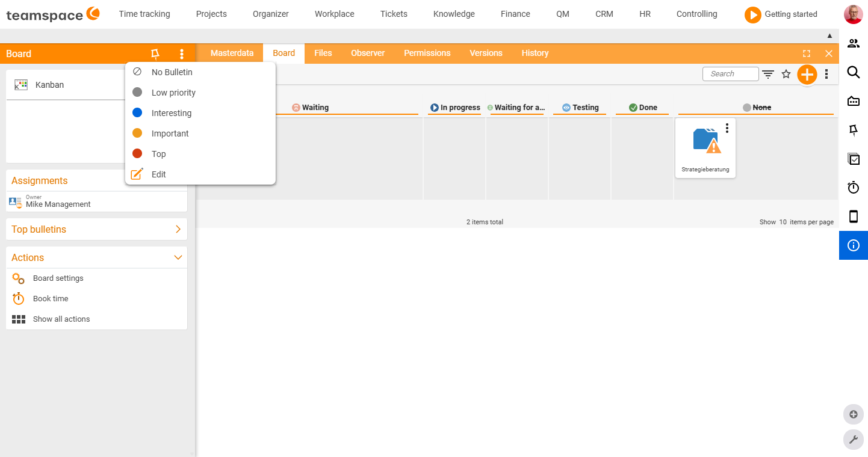
Task: Open the Time tracking menu
Action: coord(144,14)
